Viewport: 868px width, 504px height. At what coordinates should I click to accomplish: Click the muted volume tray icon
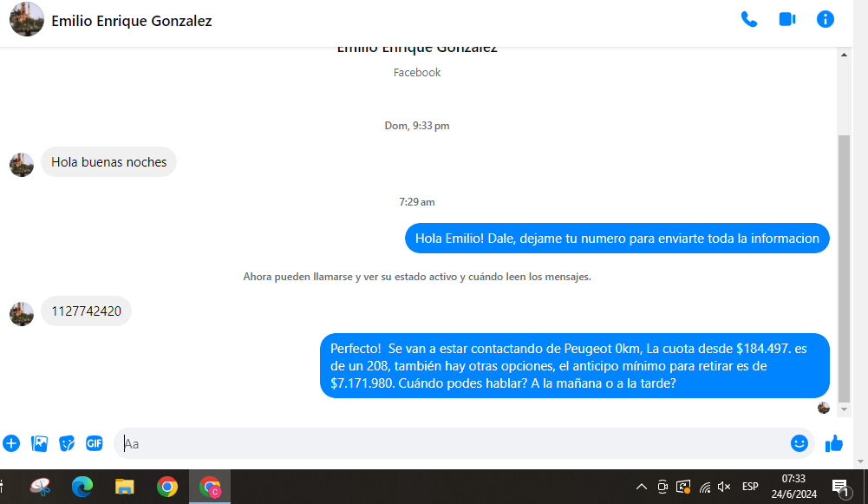pyautogui.click(x=724, y=487)
